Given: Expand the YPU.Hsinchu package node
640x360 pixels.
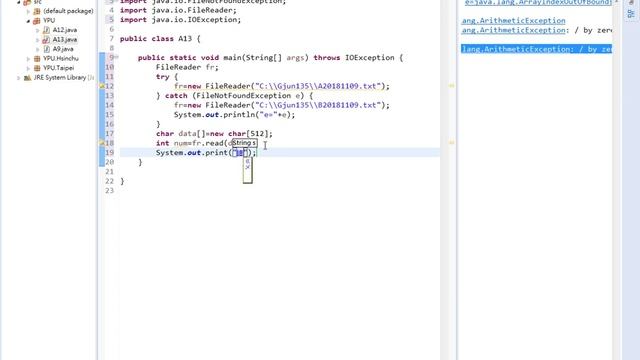Looking at the screenshot, I should 28,59.
